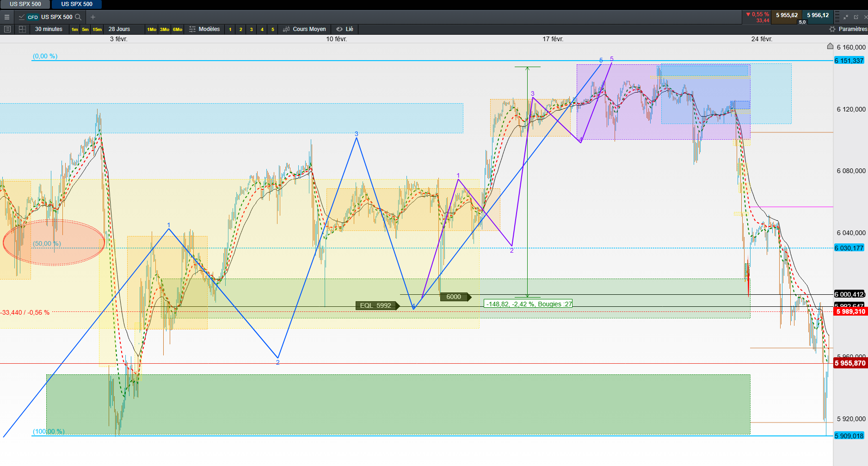The image size is (868, 466).
Task: Click the -148,82, -2,42 %, Bougies :27 measure label
Action: pos(529,304)
